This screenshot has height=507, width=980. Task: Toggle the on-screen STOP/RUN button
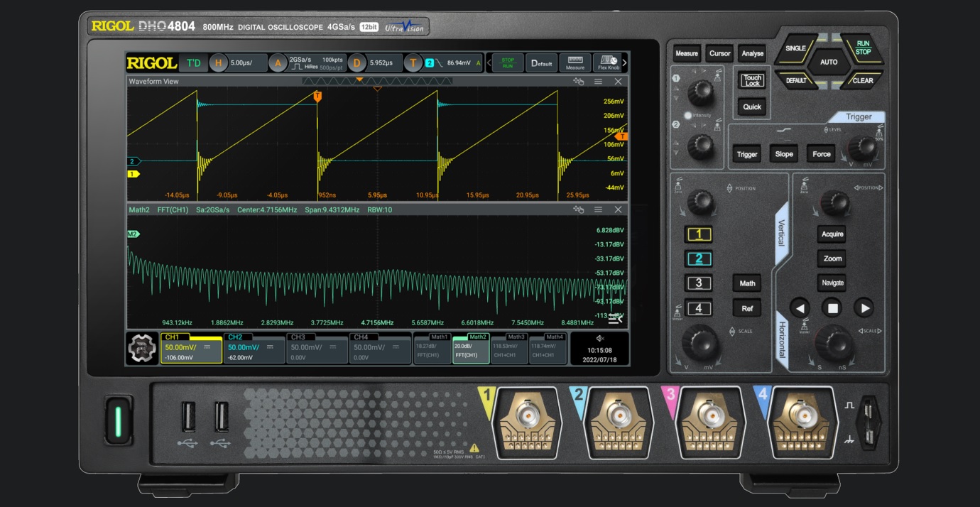(x=507, y=62)
